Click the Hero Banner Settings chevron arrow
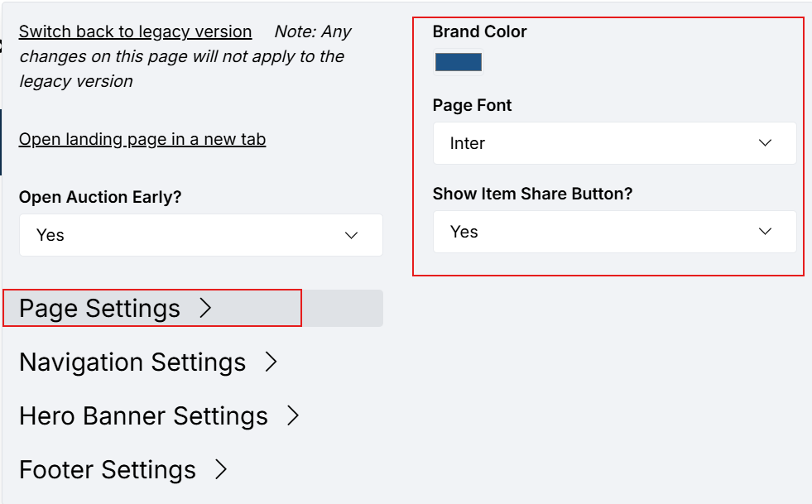Screen dimensions: 812x504 [292, 416]
